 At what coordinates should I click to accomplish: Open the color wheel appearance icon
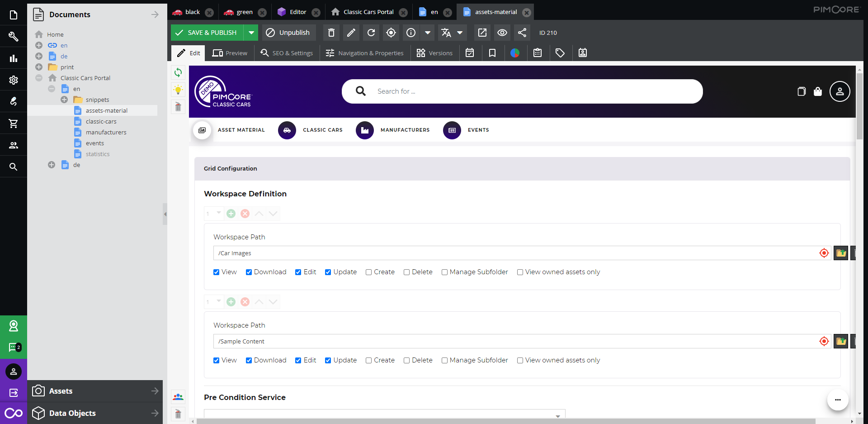(x=515, y=53)
